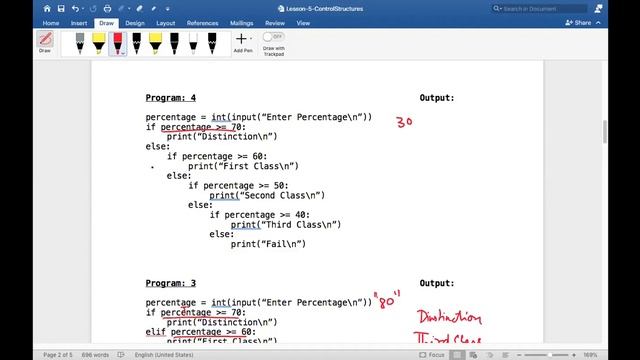
Task: Click the Search in Document field
Action: pyautogui.click(x=540, y=9)
